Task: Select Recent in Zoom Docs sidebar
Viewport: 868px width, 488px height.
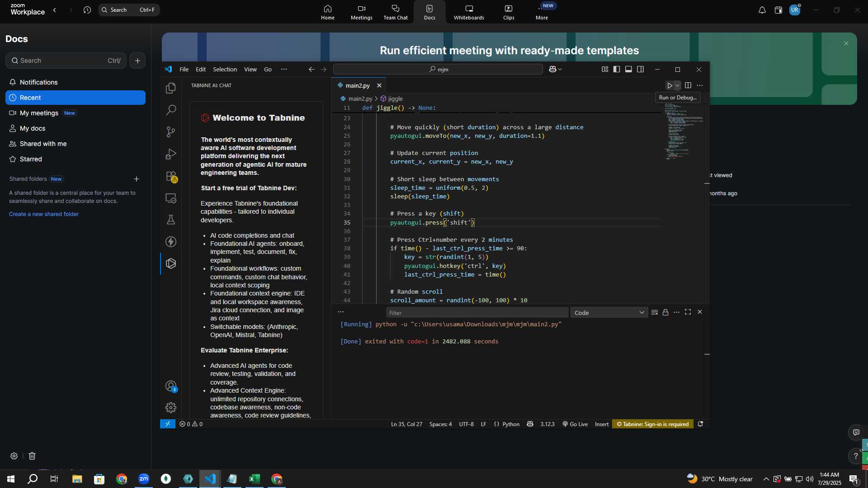Action: [75, 98]
